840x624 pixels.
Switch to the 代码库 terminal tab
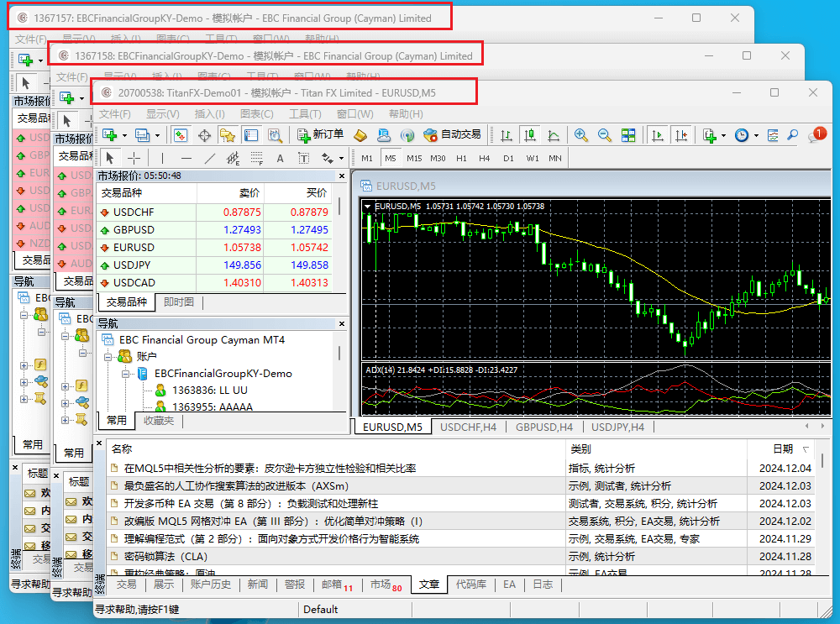click(471, 585)
